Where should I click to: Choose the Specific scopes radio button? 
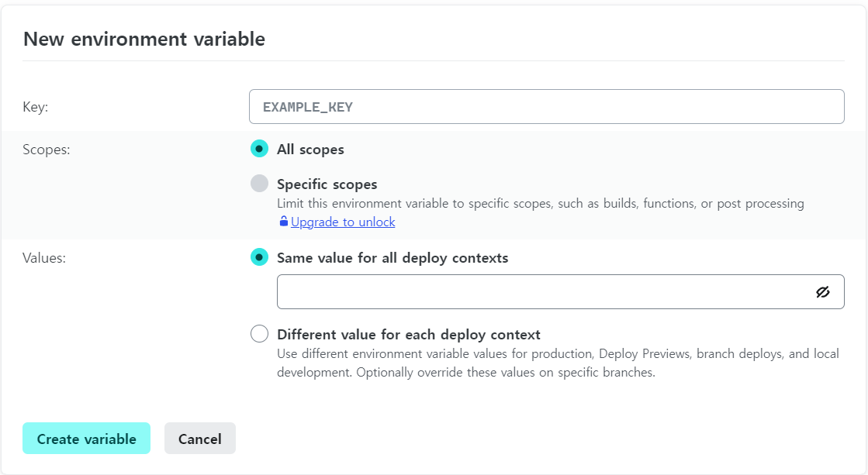click(x=259, y=184)
